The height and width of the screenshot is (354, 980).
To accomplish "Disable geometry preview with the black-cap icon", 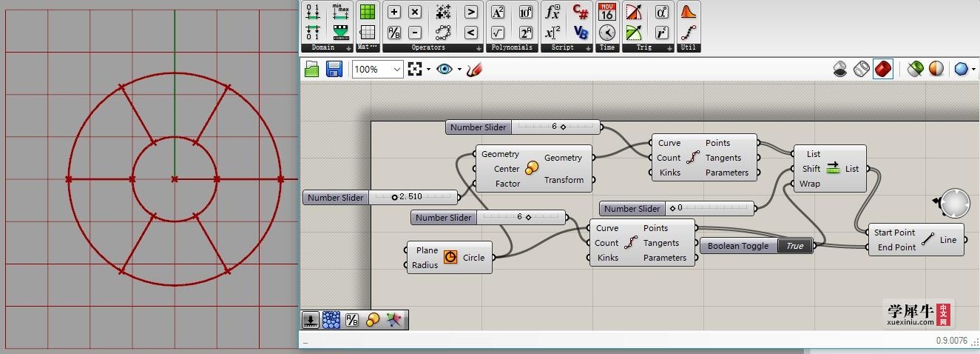I will click(840, 70).
